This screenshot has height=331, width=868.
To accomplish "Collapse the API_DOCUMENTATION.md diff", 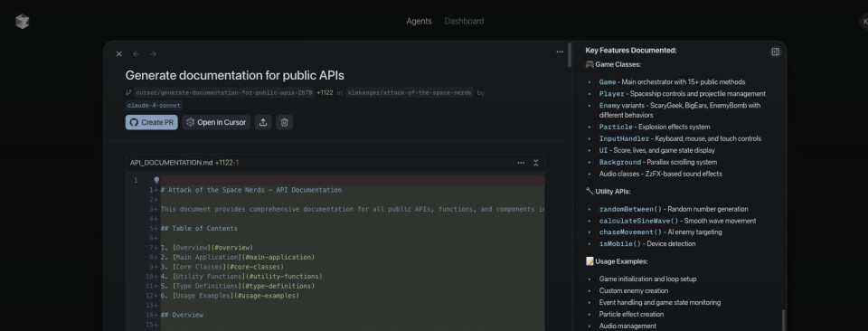I will tap(535, 163).
